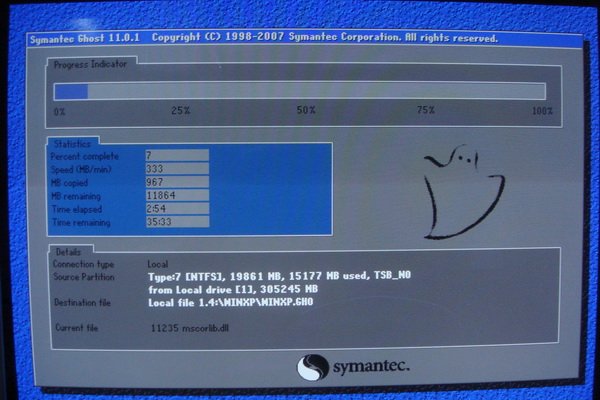Screen dimensions: 600x400
Task: Click the 'from Local drive [1]' line
Action: (233, 289)
